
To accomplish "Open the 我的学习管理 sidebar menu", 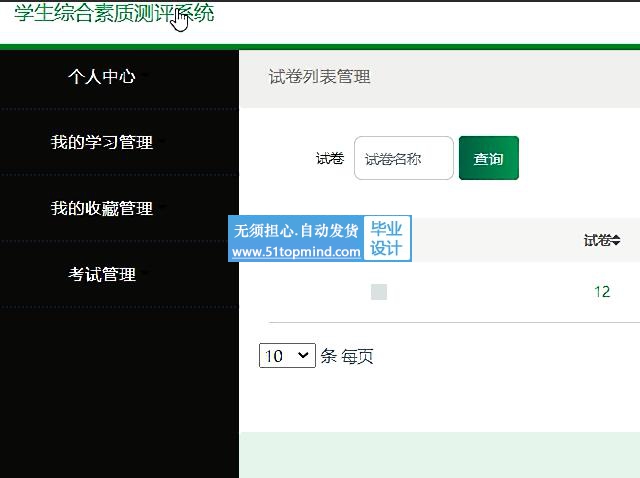I will 102,142.
